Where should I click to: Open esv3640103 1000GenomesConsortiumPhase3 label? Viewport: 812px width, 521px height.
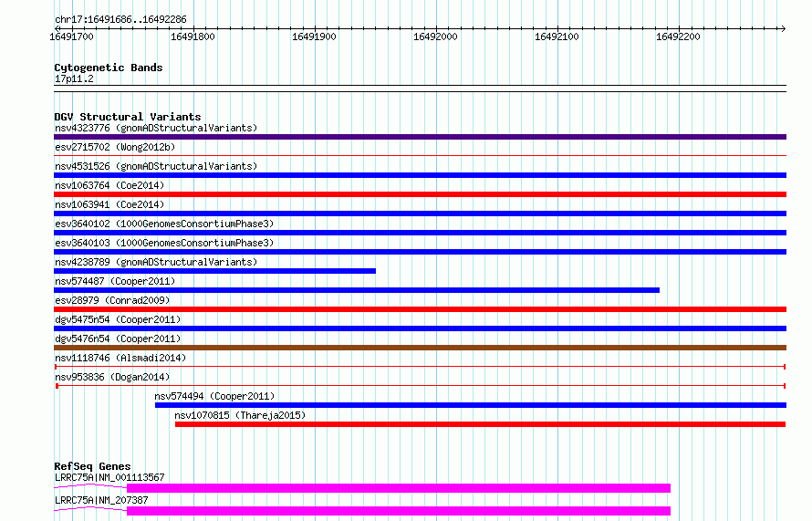164,243
